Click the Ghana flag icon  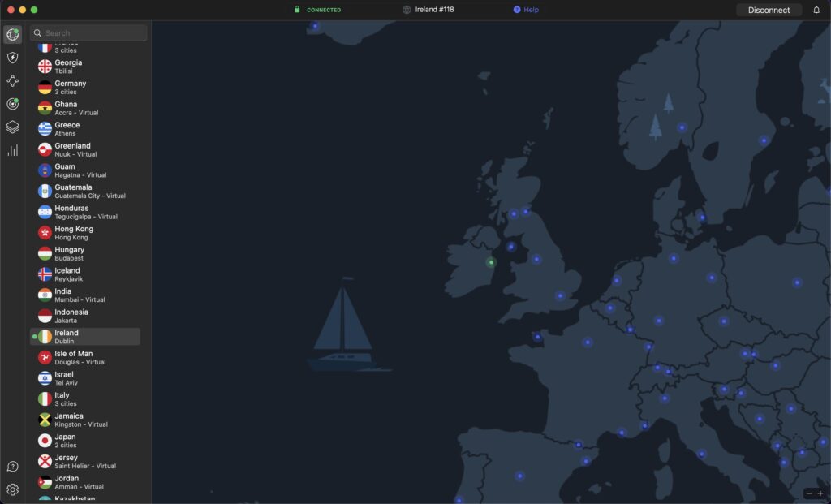(x=45, y=108)
